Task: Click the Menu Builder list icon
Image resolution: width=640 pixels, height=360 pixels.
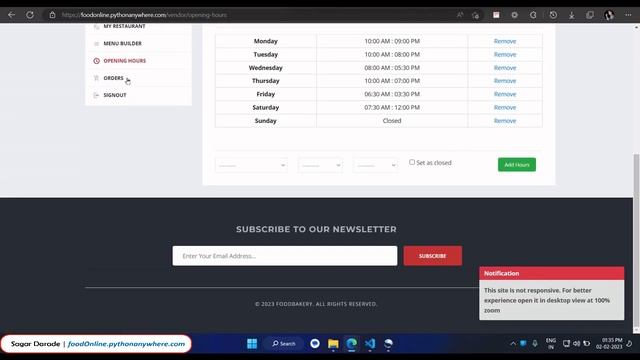Action: click(x=96, y=43)
